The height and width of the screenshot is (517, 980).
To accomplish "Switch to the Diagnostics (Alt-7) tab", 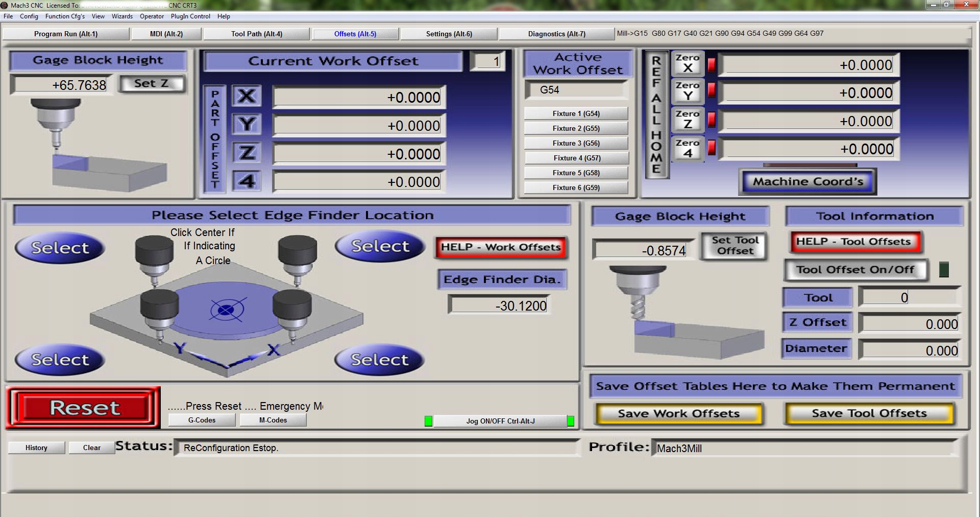I will click(x=556, y=34).
